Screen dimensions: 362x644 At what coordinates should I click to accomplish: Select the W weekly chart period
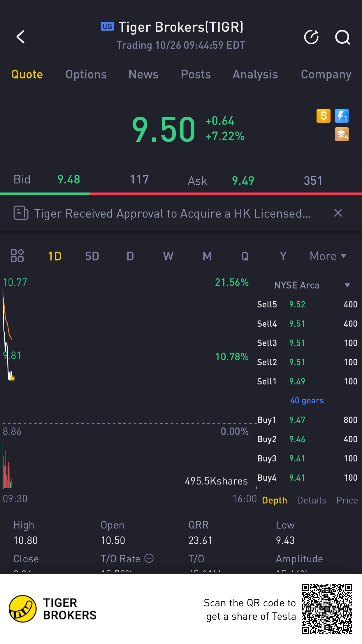(x=168, y=256)
